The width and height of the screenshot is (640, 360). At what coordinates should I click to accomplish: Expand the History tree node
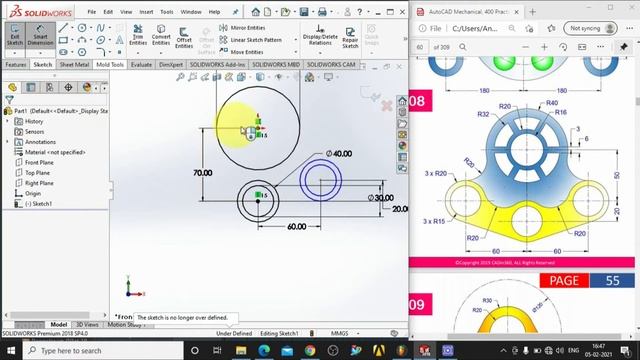coord(7,121)
